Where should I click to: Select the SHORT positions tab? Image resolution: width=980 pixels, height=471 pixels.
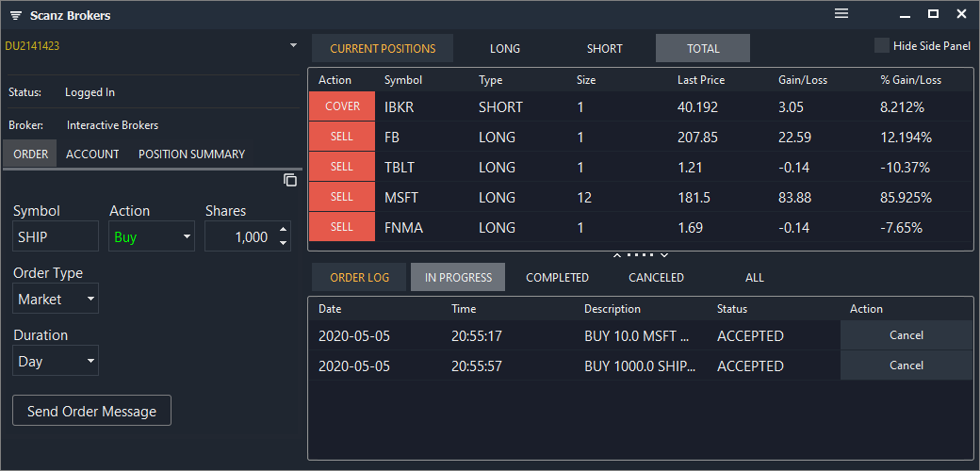[x=604, y=48]
